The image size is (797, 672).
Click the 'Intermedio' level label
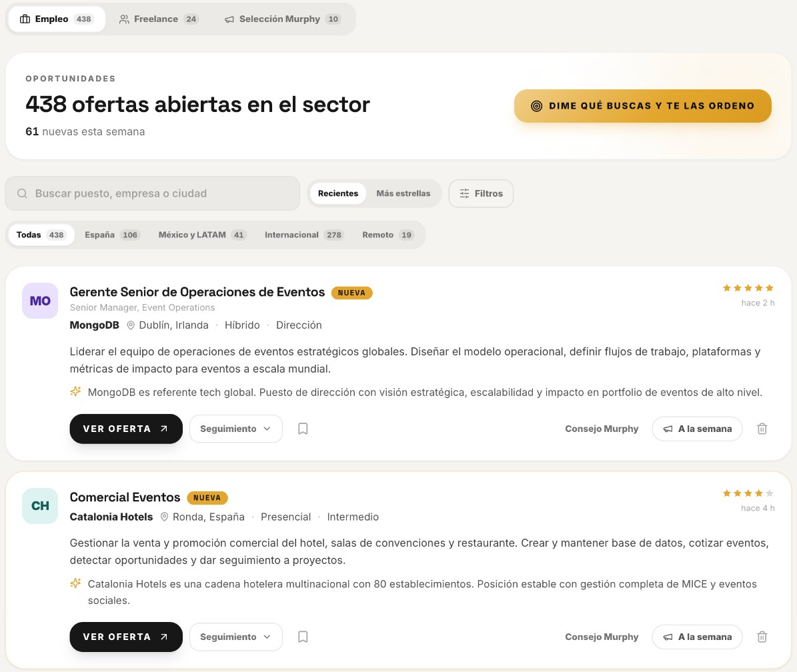pyautogui.click(x=353, y=517)
